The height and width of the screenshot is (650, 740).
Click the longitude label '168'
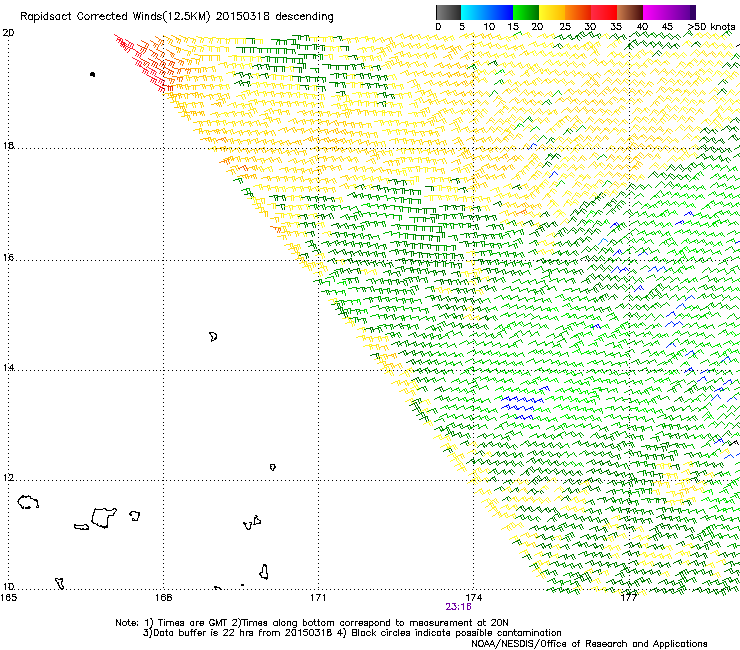(x=163, y=598)
